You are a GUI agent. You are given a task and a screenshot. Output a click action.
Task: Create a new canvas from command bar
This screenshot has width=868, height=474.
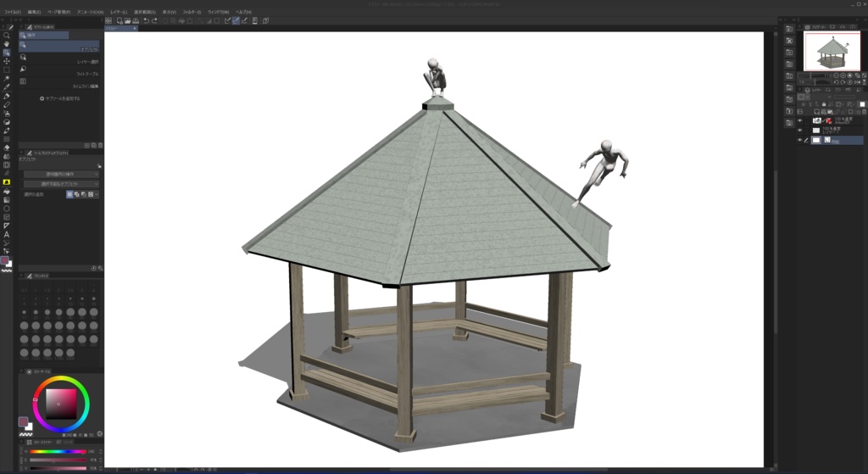tap(120, 21)
